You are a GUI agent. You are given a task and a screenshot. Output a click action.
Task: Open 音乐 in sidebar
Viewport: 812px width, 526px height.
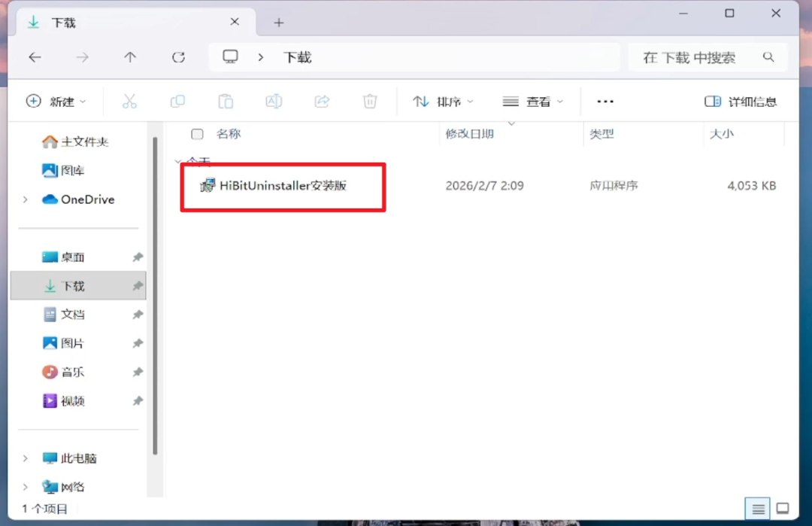point(62,372)
